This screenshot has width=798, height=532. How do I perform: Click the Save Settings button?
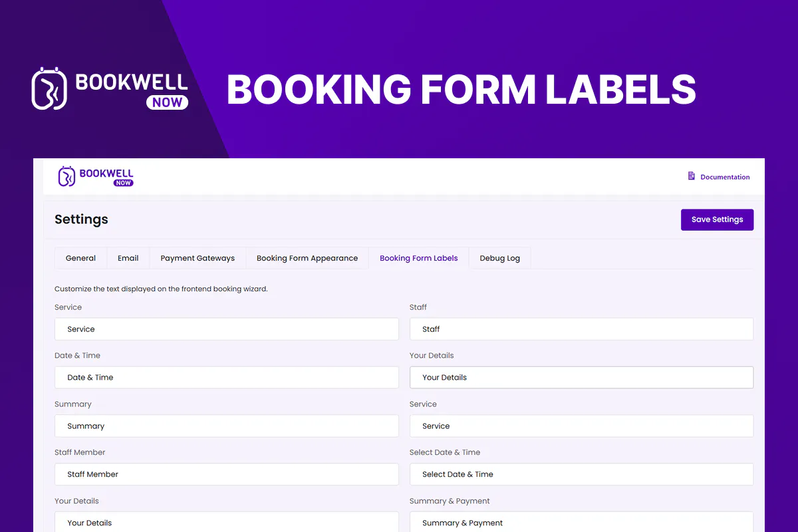click(717, 220)
